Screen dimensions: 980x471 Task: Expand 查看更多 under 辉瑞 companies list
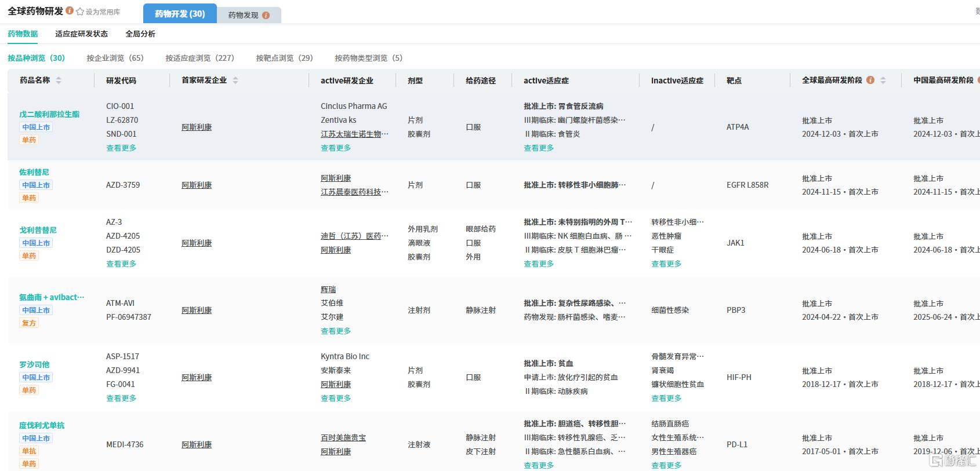pyautogui.click(x=336, y=331)
